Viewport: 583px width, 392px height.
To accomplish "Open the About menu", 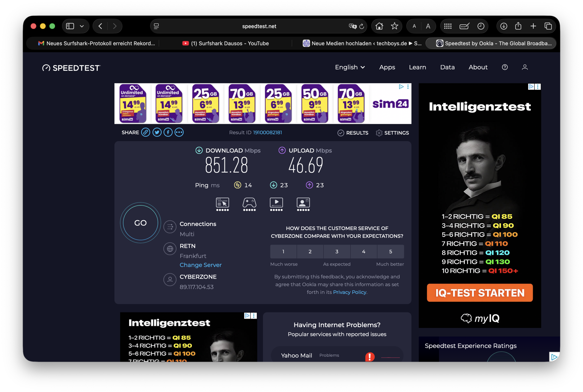I will click(478, 67).
